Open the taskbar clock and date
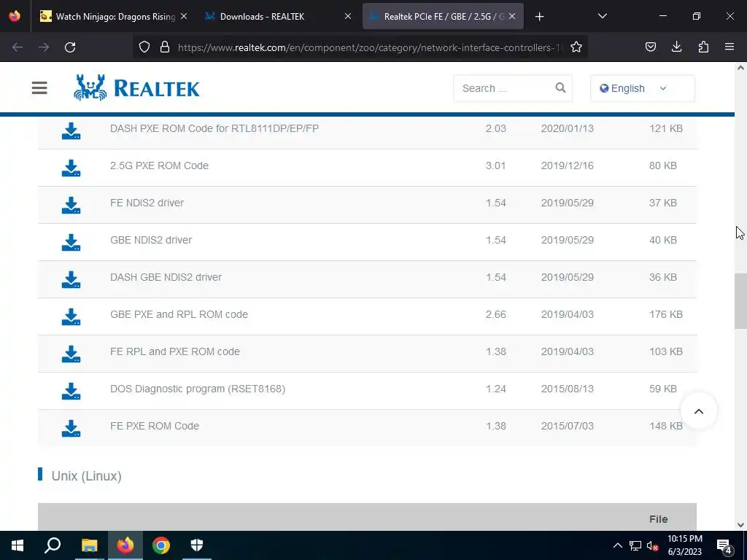The image size is (747, 560). click(x=684, y=545)
